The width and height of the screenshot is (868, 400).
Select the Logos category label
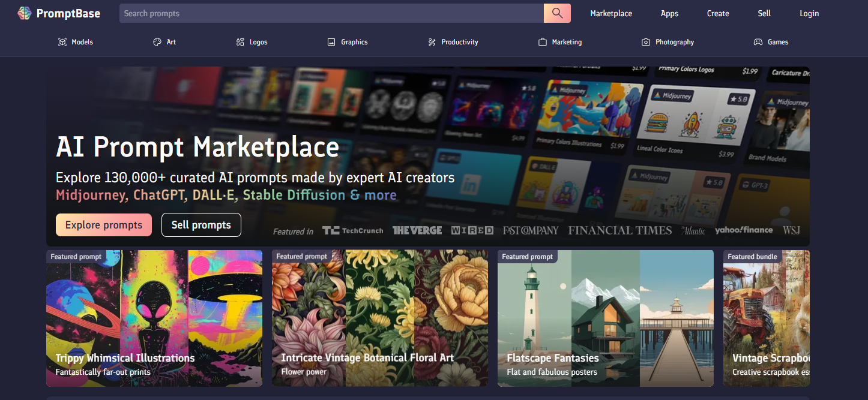(259, 42)
